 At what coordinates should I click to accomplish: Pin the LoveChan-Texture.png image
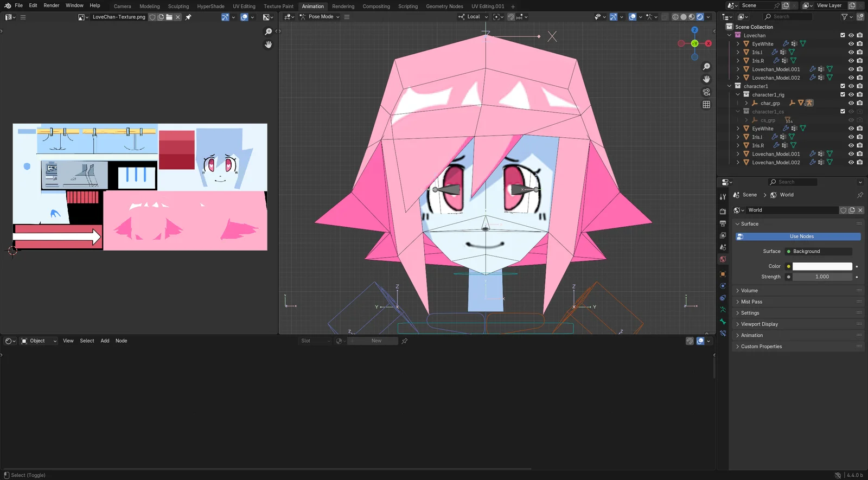tap(188, 17)
